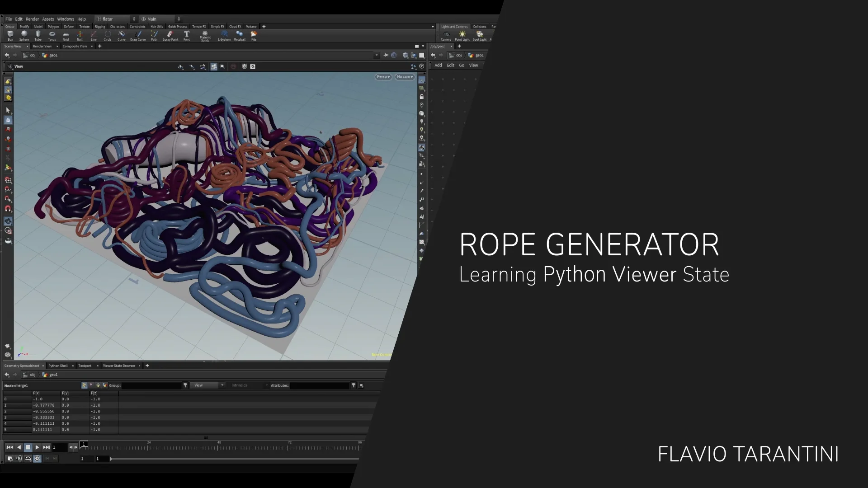Switch to the Viewer State Browser tab
This screenshot has height=488, width=868.
(119, 366)
